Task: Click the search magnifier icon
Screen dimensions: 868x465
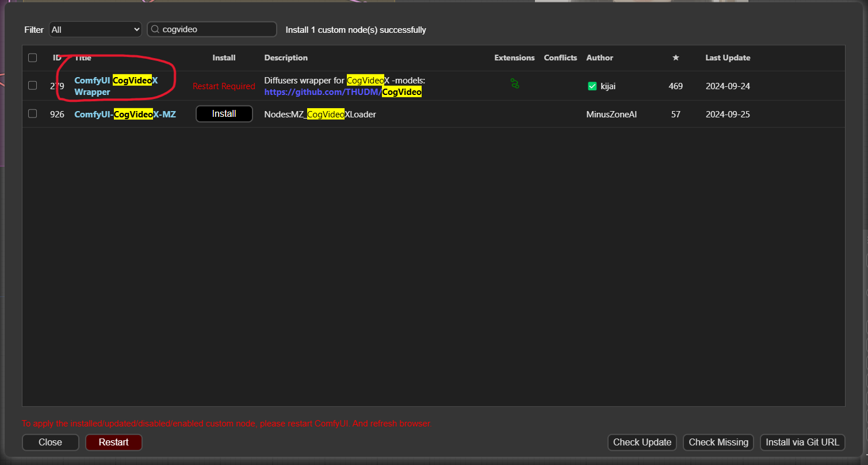Action: [x=155, y=29]
